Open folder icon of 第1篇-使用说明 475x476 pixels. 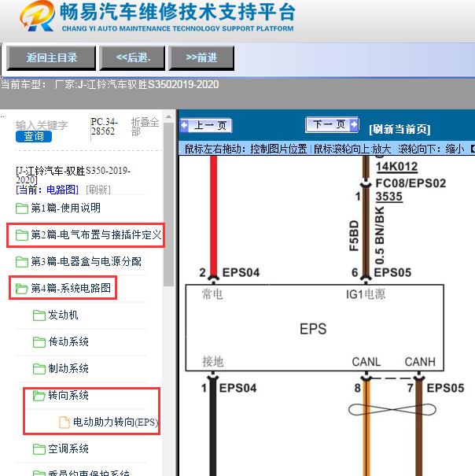coord(22,208)
